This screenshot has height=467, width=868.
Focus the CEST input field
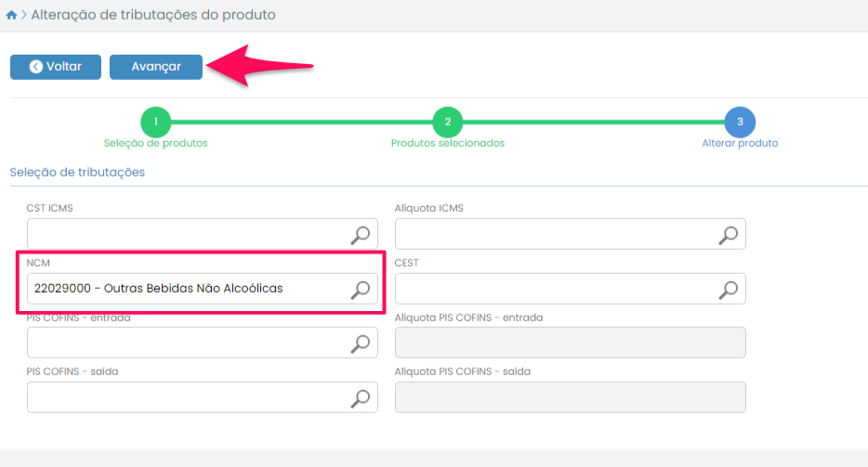(555, 290)
